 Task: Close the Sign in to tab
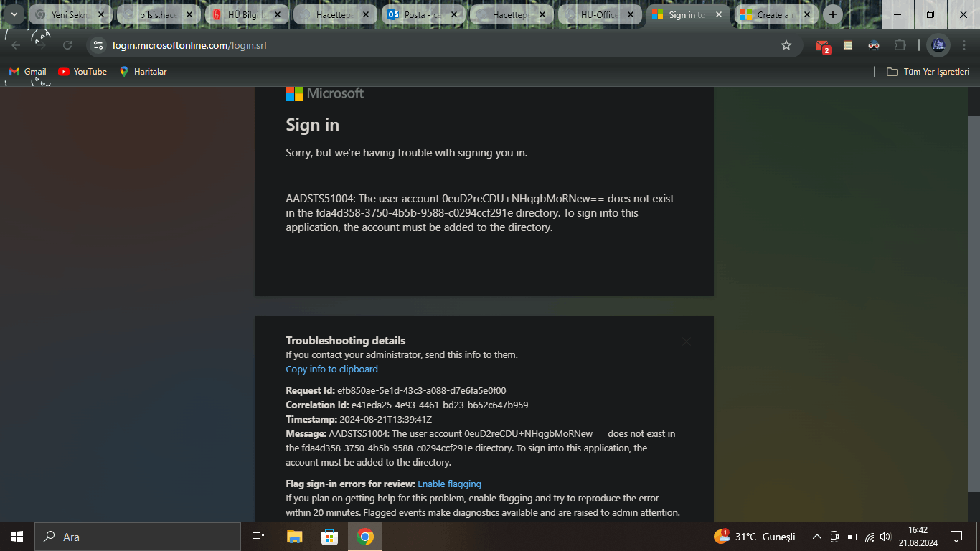pyautogui.click(x=719, y=14)
